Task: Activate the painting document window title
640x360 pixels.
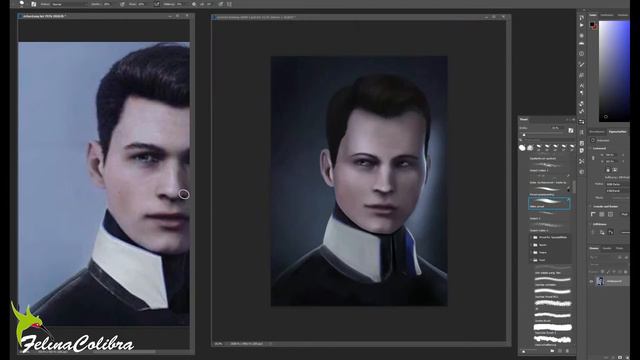Action: [256, 18]
